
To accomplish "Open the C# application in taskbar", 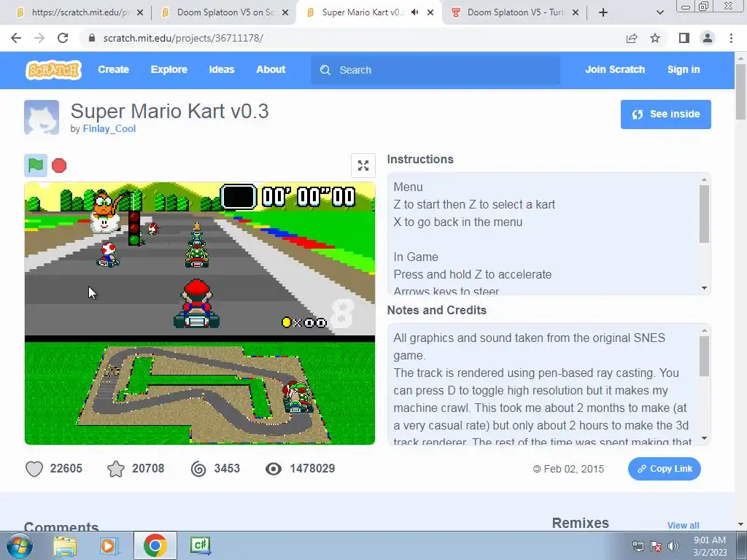I will pyautogui.click(x=200, y=545).
